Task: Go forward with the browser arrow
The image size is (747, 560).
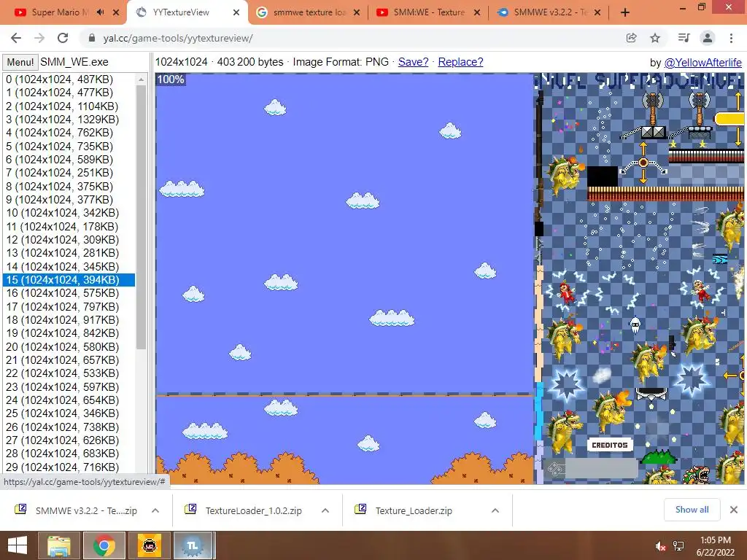Action: 39,38
